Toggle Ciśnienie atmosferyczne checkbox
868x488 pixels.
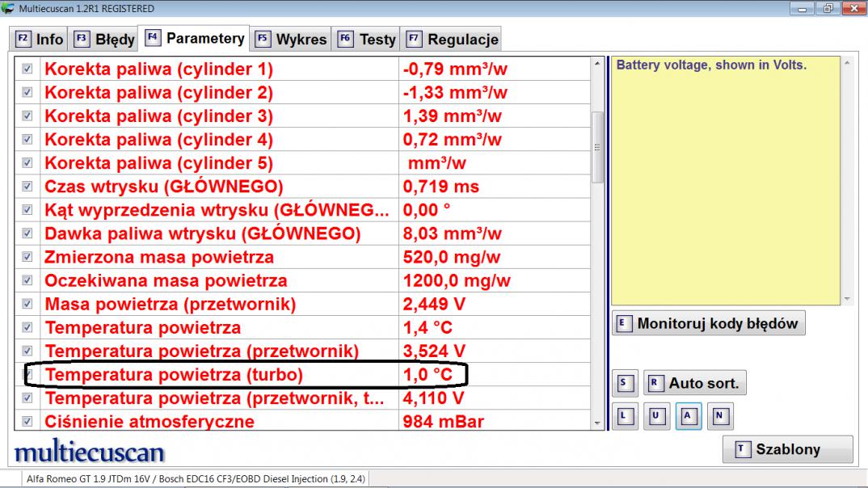point(27,421)
